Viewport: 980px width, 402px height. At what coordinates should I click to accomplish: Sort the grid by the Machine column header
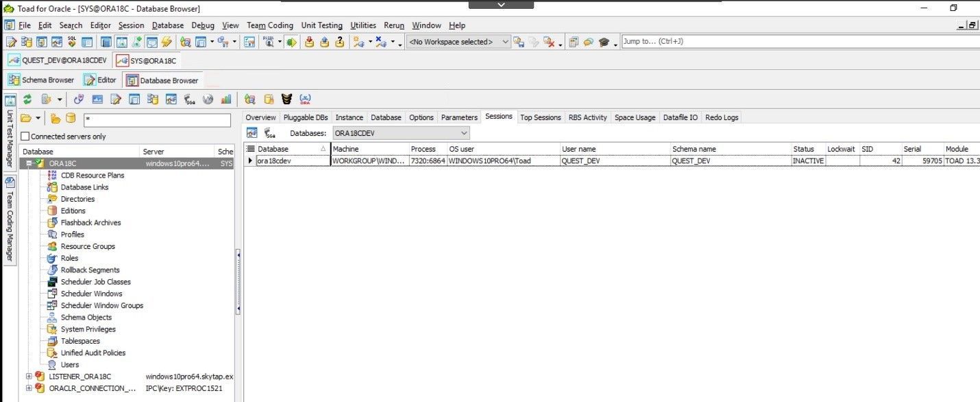tap(369, 149)
